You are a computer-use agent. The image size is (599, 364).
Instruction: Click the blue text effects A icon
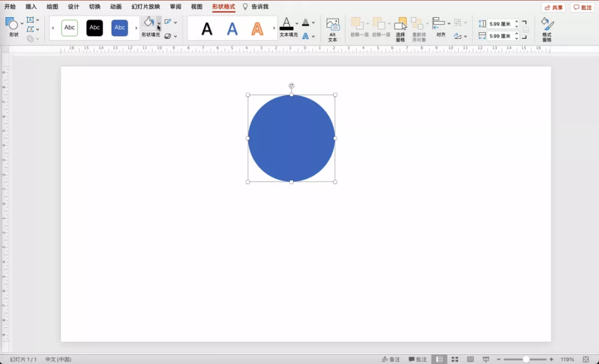pos(306,36)
